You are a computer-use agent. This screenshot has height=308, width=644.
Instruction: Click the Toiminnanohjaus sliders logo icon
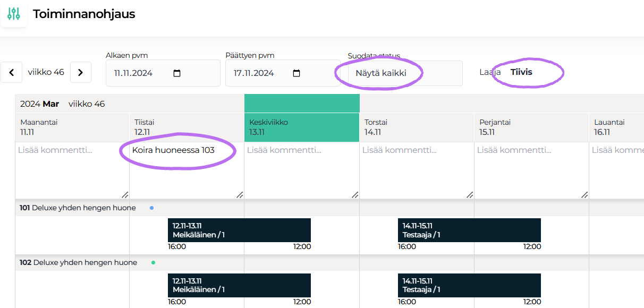point(14,14)
